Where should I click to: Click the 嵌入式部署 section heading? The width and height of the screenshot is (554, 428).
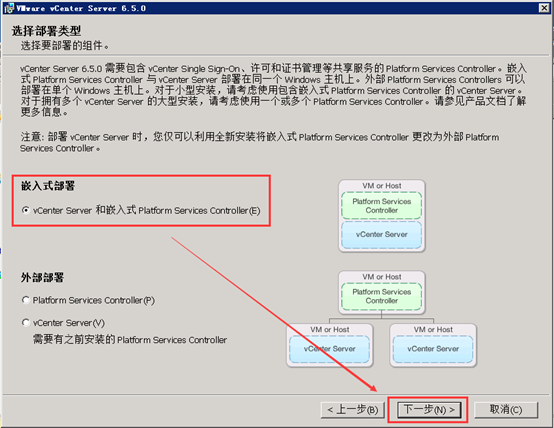(x=48, y=186)
